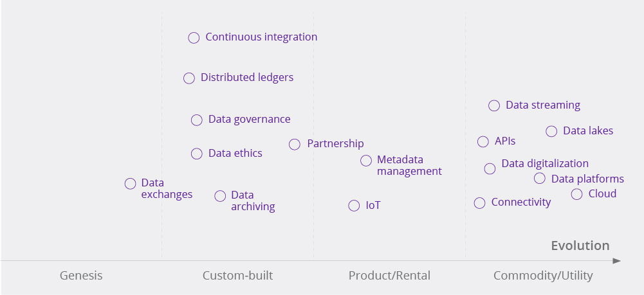Click the Data archiving circle marker

tap(220, 196)
